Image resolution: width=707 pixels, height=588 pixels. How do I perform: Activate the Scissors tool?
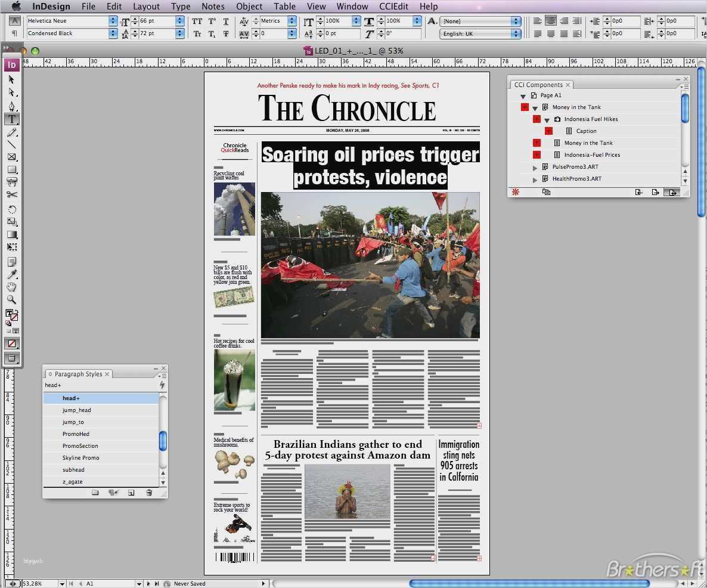pyautogui.click(x=11, y=194)
